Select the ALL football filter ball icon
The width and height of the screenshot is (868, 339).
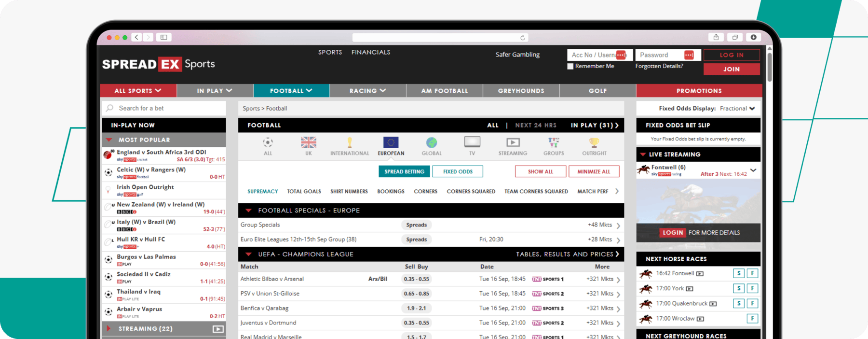tap(268, 142)
